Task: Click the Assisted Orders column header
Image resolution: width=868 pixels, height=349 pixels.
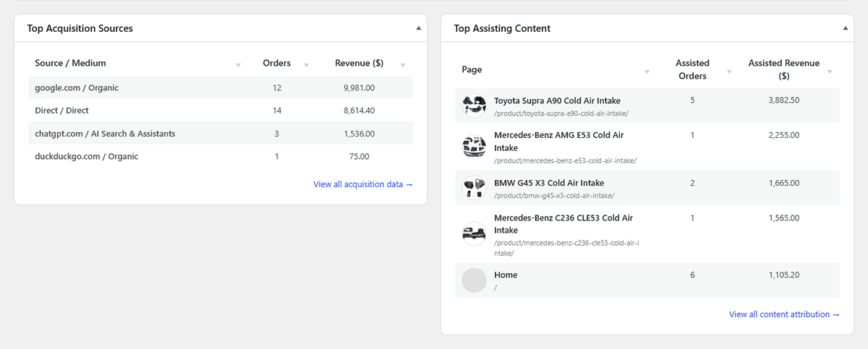Action: pyautogui.click(x=692, y=69)
